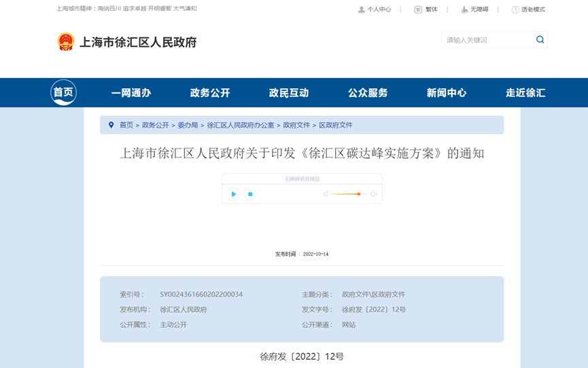Click the 无障碍语音播报 player label
Image resolution: width=588 pixels, height=368 pixels.
[302, 179]
